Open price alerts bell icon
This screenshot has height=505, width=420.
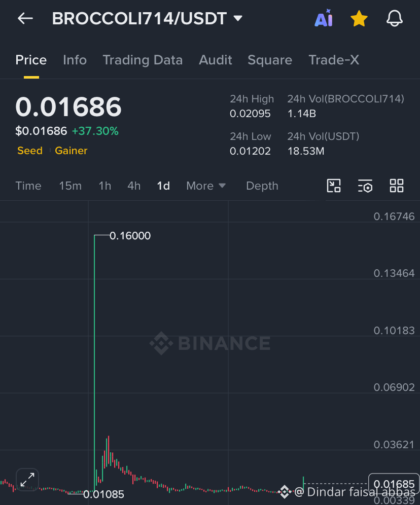394,18
